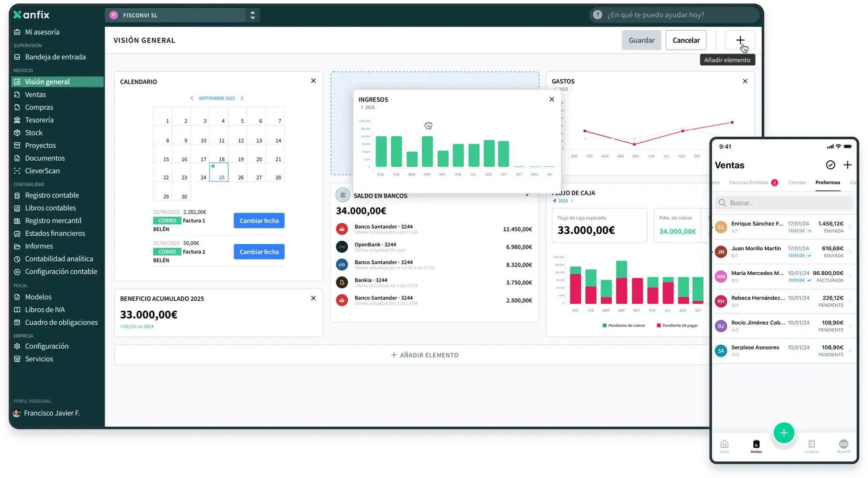Click the help question mark icon
The height and width of the screenshot is (478, 868).
pyautogui.click(x=597, y=14)
